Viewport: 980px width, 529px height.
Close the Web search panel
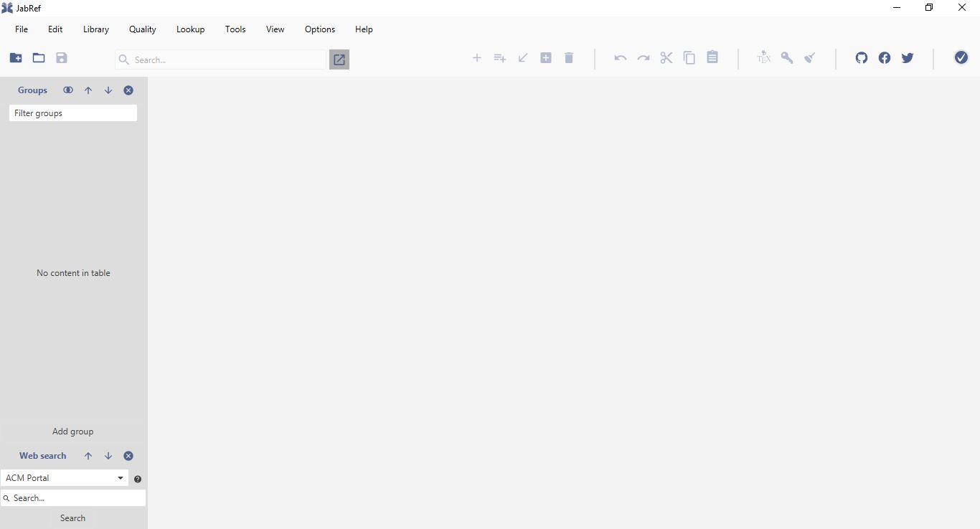pos(128,456)
